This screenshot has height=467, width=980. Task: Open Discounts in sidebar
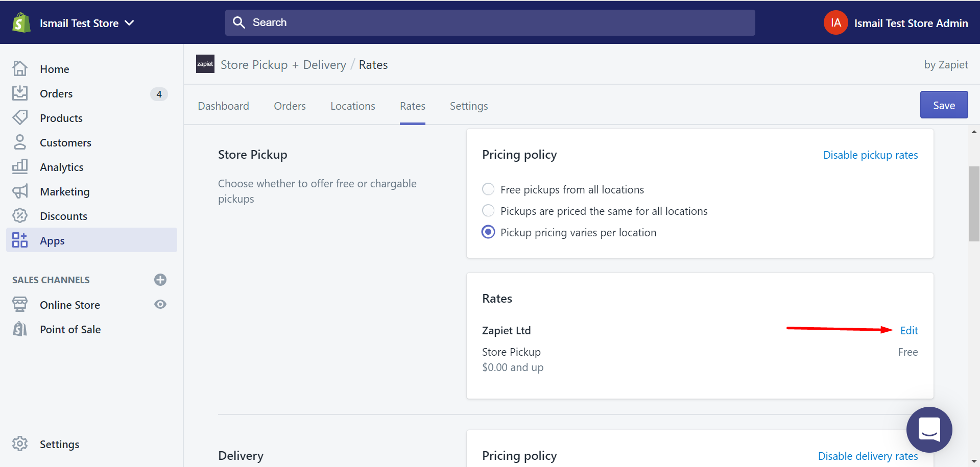[64, 216]
